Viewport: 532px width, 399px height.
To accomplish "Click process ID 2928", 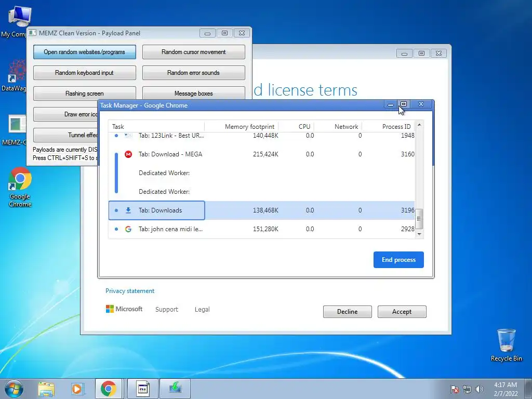I will coord(407,229).
